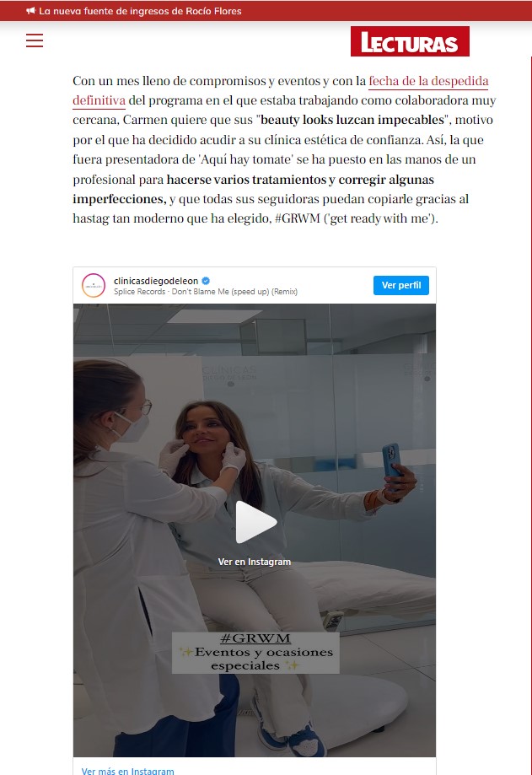The height and width of the screenshot is (775, 532).
Task: Click the underlined word 'definitiva' link
Action: (99, 100)
